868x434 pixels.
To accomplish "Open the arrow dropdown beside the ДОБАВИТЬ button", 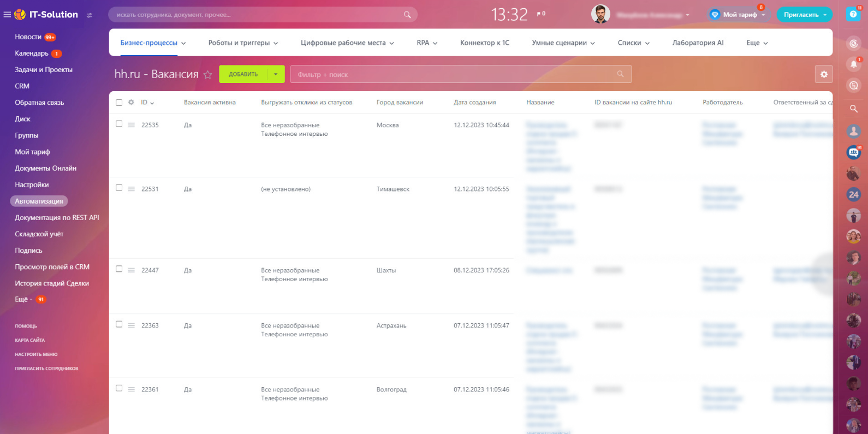I will 276,74.
